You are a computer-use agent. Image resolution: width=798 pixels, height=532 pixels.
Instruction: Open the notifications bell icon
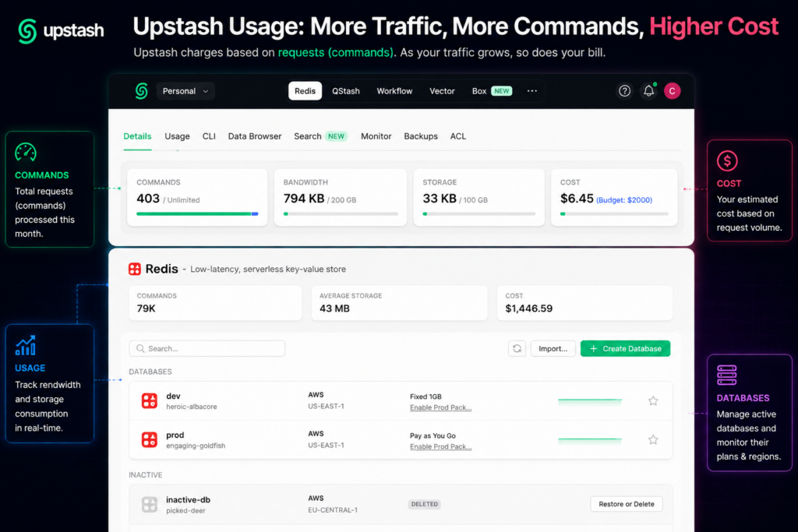[x=649, y=90]
